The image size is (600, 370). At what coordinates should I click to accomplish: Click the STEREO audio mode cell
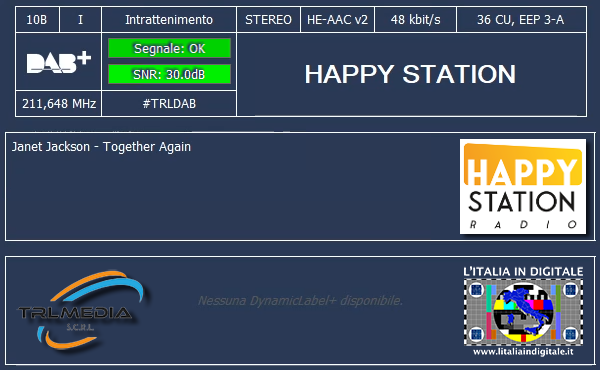268,20
